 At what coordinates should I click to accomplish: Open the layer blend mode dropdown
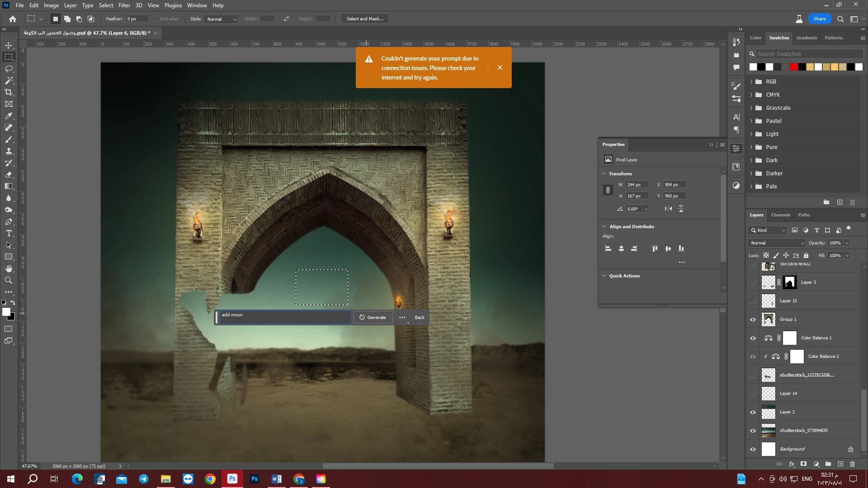coord(777,243)
